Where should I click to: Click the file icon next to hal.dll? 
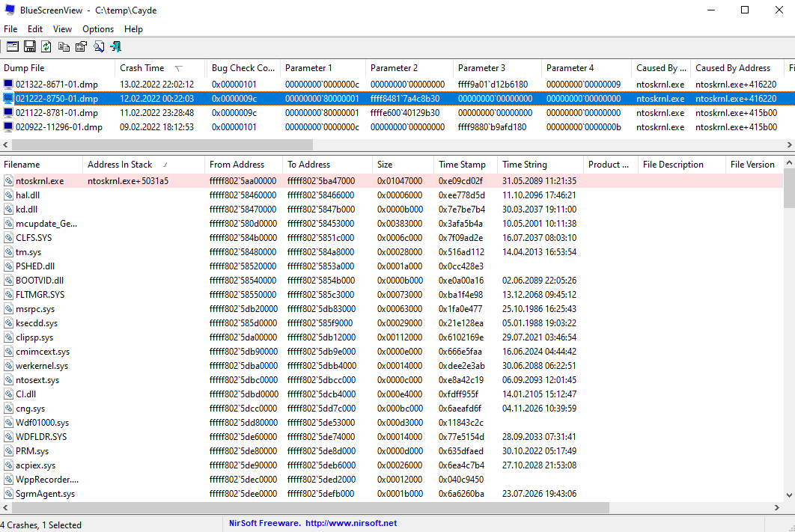tap(9, 195)
